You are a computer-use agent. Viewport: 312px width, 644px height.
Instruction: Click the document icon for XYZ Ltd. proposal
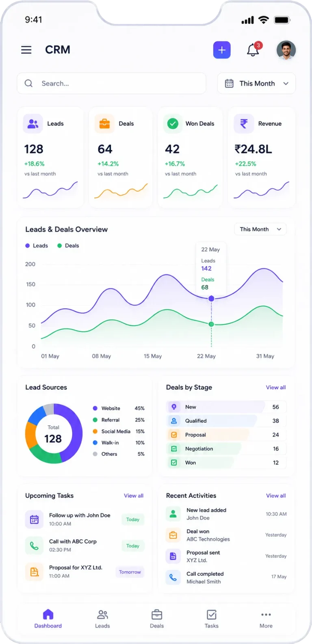tap(34, 572)
